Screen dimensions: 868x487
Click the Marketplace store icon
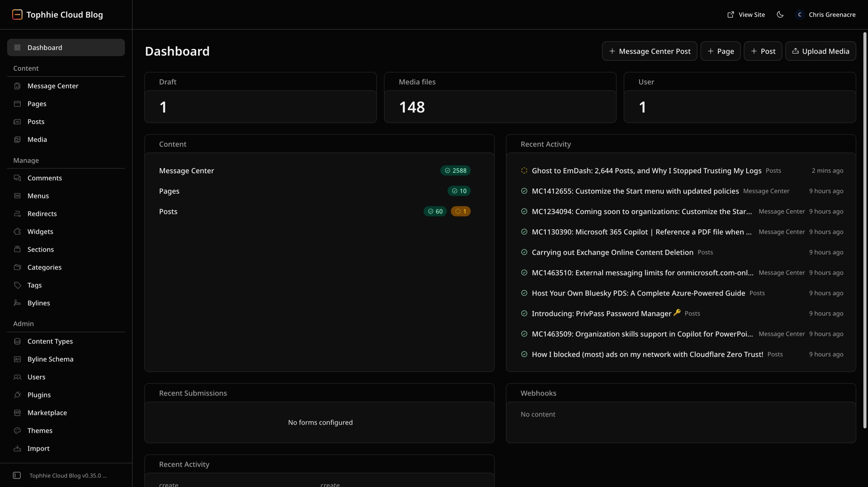17,412
